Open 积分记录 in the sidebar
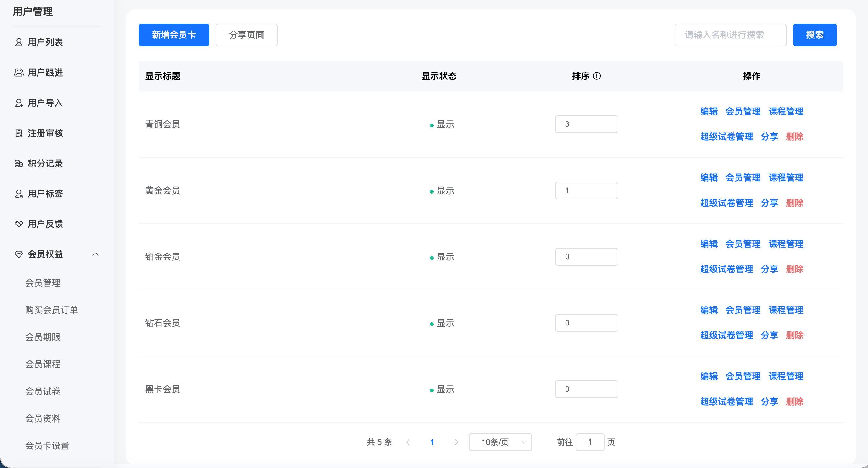This screenshot has width=868, height=468. 45,164
